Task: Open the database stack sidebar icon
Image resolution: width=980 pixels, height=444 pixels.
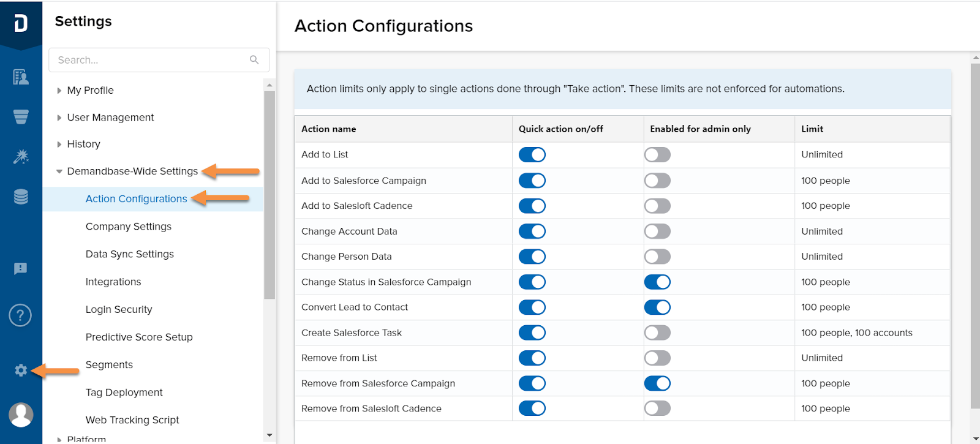Action: (21, 197)
